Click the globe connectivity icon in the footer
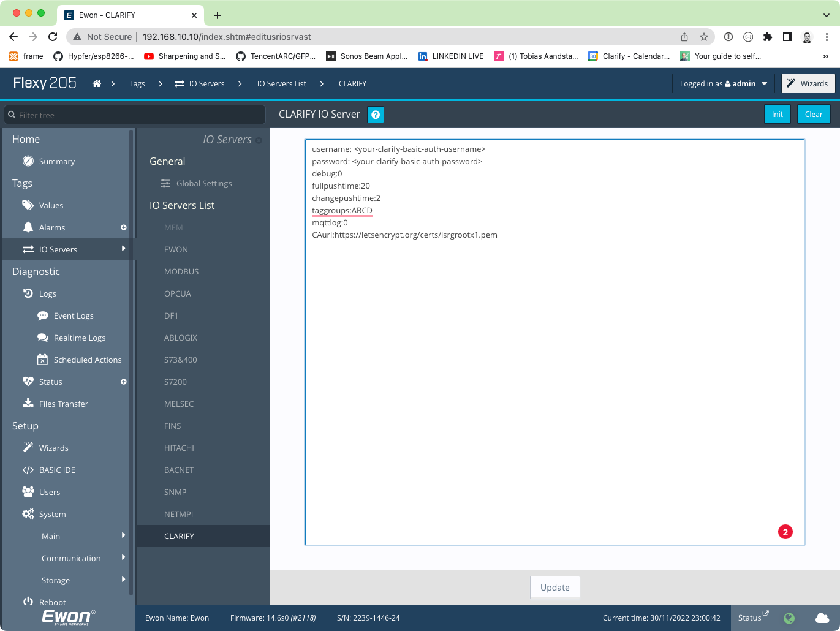Screen dimensions: 840x631 [789, 618]
